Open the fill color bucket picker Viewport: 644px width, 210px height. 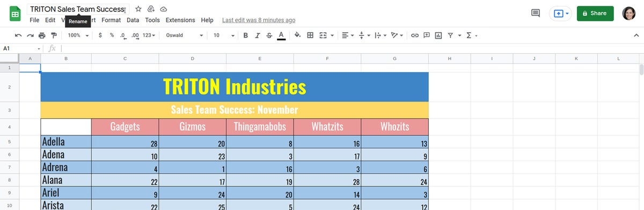point(297,35)
